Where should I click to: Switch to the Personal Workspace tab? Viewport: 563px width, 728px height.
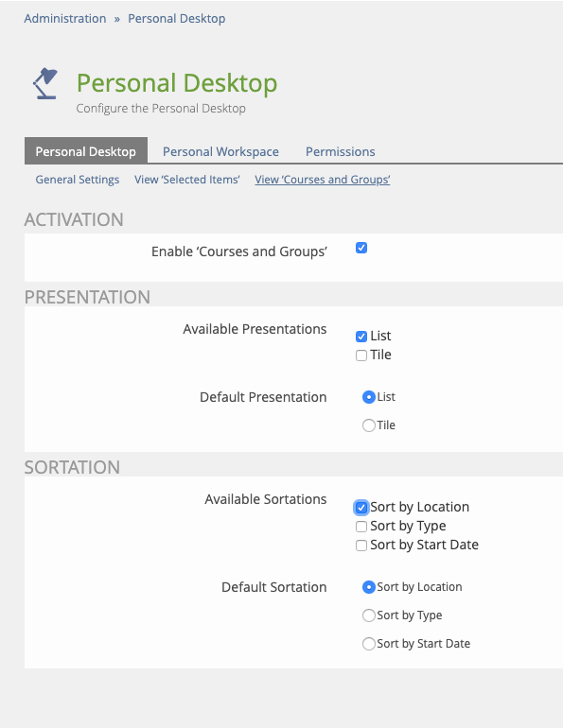(220, 151)
